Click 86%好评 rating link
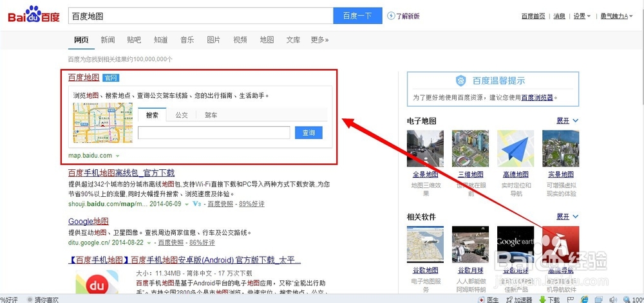Viewport: 644px width, 303px height. pyautogui.click(x=202, y=243)
